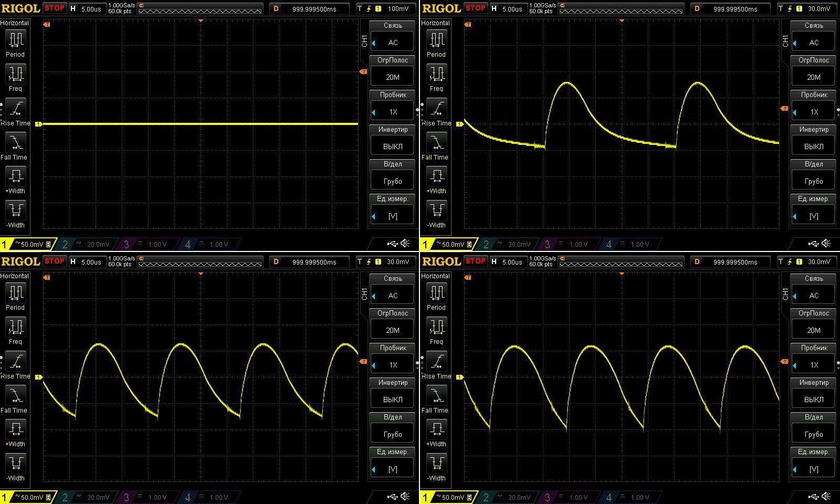Click the USB icon in the bottom-right scope
840x504 pixels.
813,496
